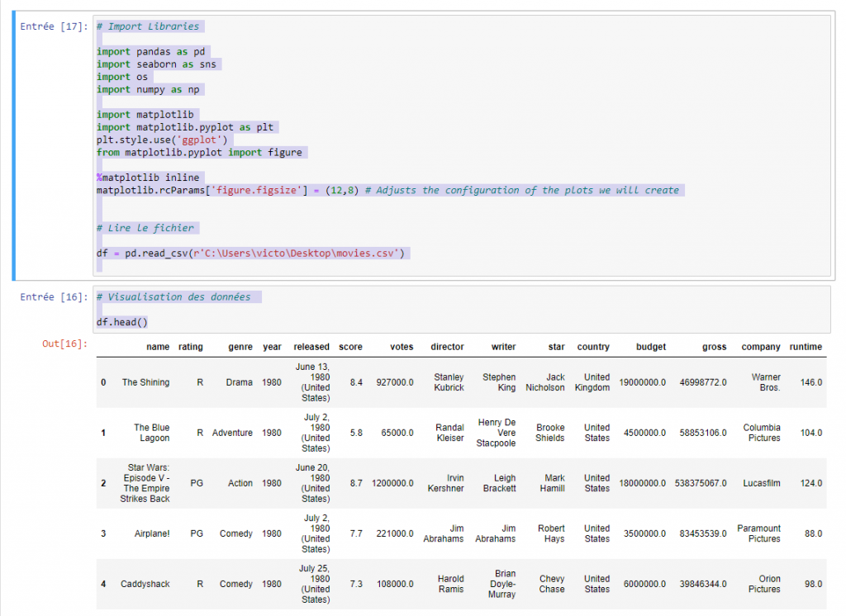Click the 'score' column header
The image size is (846, 616).
tap(350, 347)
